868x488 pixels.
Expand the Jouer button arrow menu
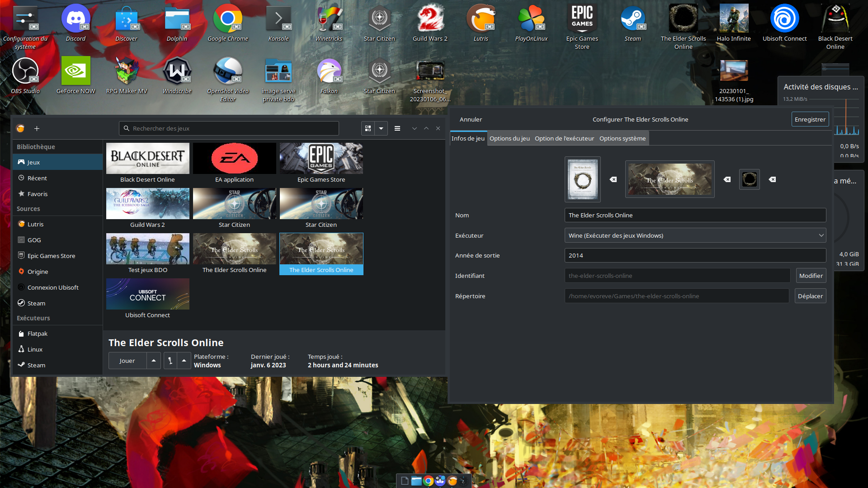(154, 361)
